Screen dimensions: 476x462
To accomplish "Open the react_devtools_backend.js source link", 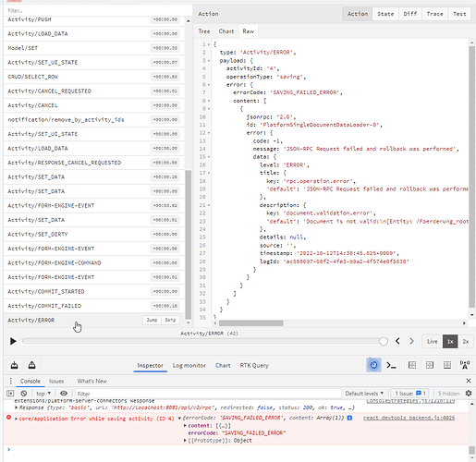I will click(409, 418).
